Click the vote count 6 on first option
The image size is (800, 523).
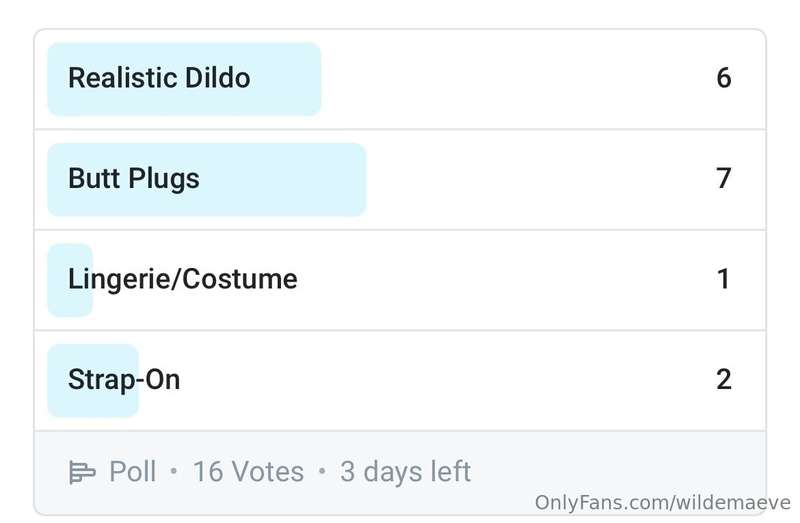point(723,78)
